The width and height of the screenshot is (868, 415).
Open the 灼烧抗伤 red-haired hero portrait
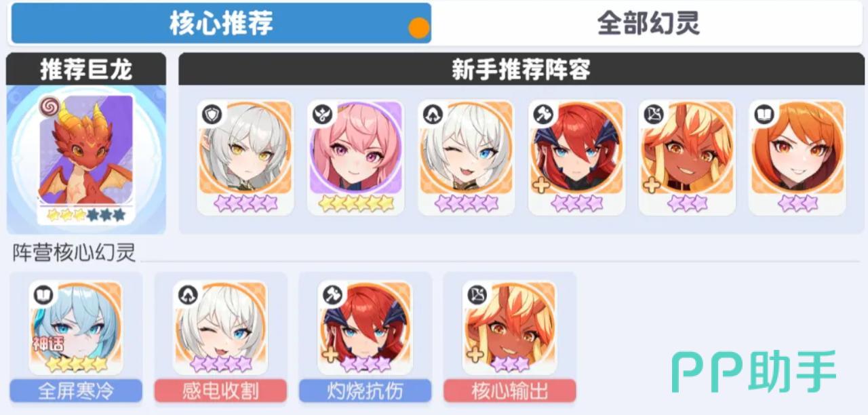tap(365, 328)
